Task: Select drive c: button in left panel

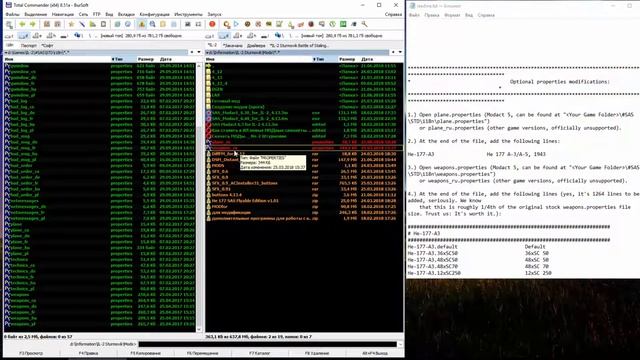Action: click(x=9, y=36)
